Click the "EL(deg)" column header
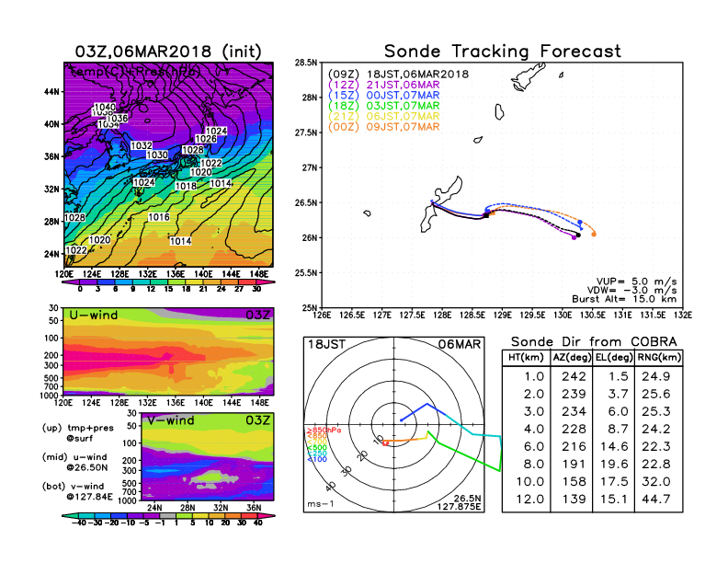The width and height of the screenshot is (728, 563). click(614, 358)
